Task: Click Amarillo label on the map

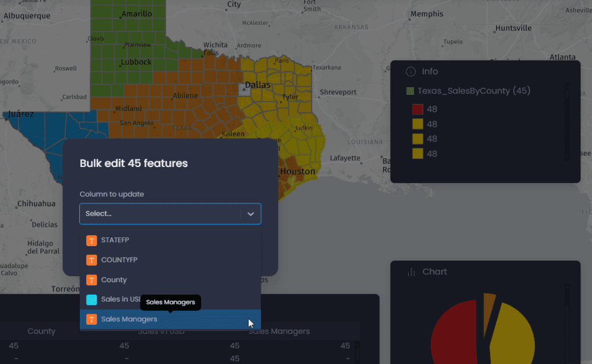Action: pos(136,14)
